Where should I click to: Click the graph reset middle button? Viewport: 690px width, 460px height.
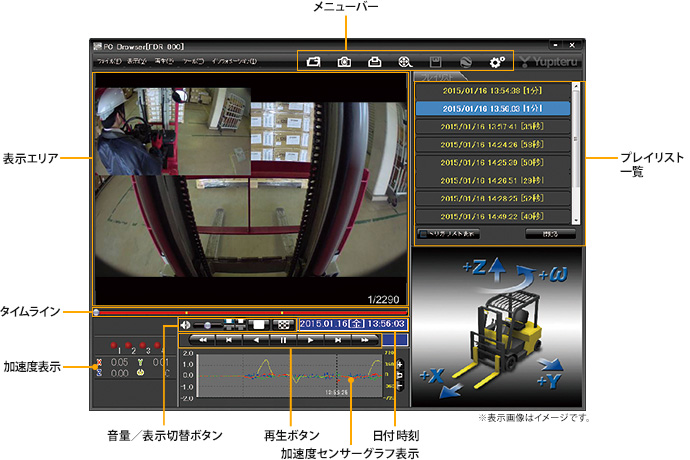coord(400,375)
